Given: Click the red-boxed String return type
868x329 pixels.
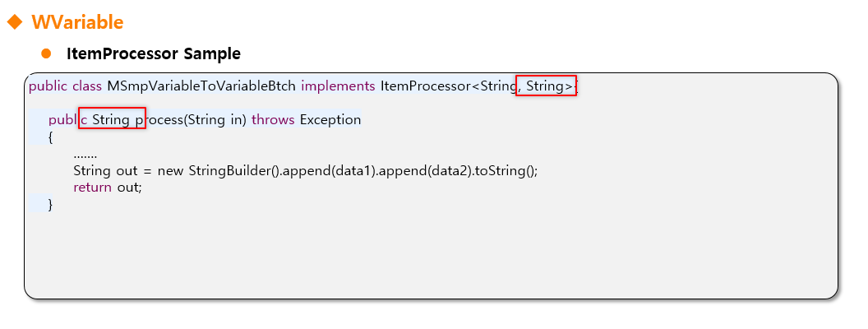Looking at the screenshot, I should tap(112, 120).
